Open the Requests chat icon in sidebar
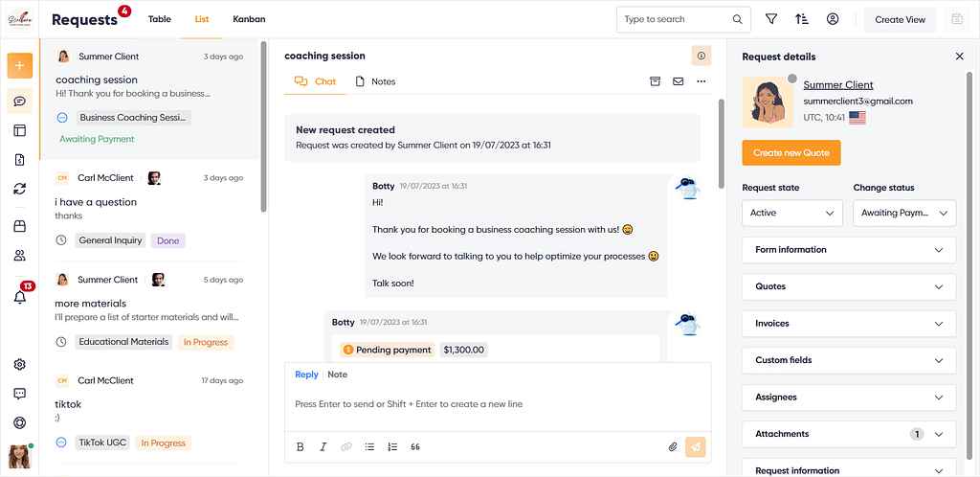 tap(20, 102)
